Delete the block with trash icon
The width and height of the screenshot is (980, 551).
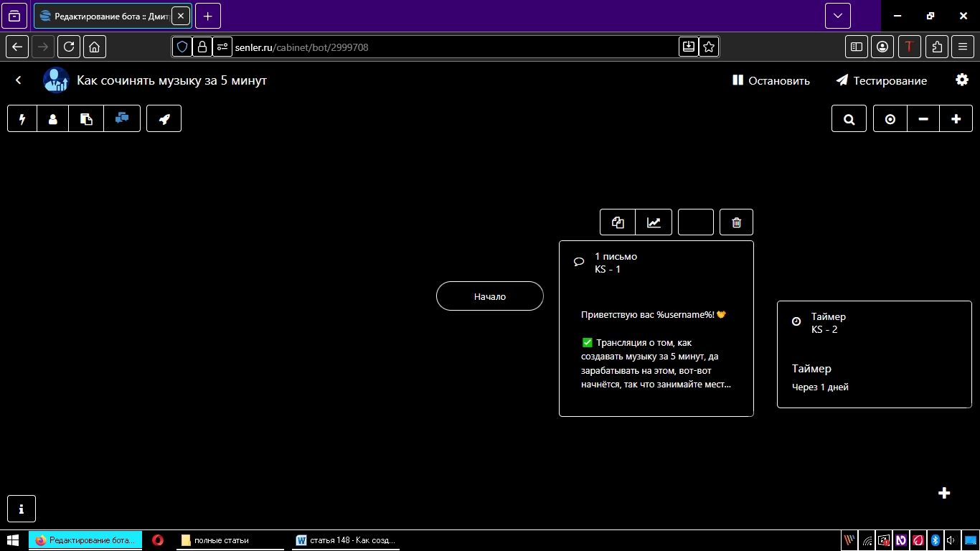[736, 222]
